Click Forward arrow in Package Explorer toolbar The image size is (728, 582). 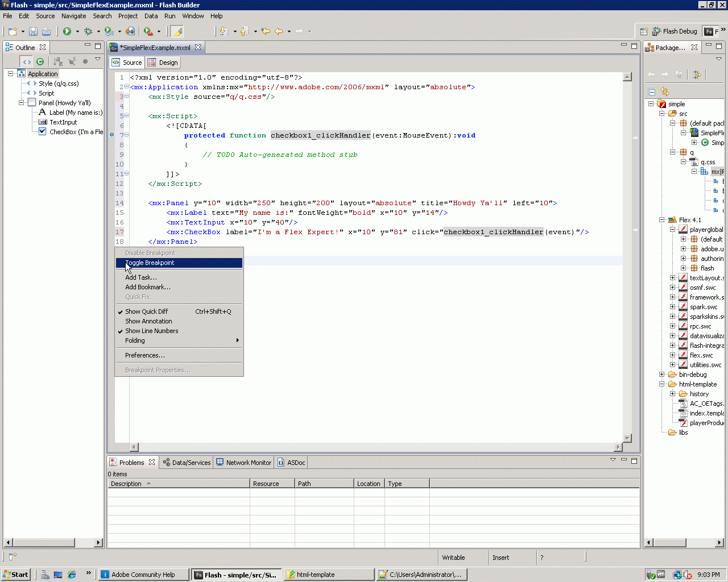(664, 74)
